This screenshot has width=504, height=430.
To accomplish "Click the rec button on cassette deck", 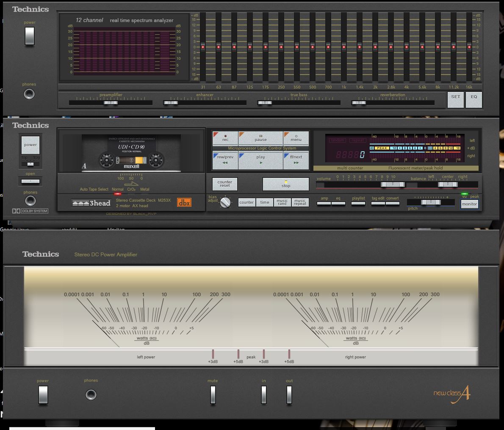I will (225, 138).
